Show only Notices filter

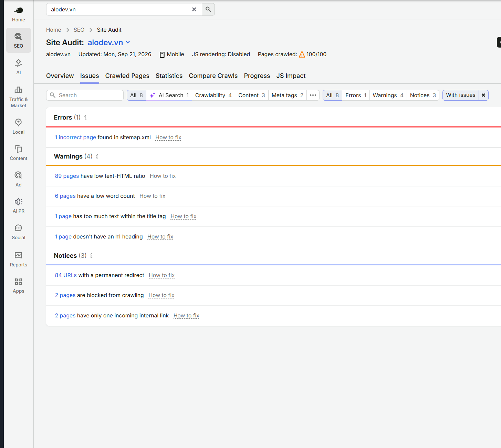423,95
